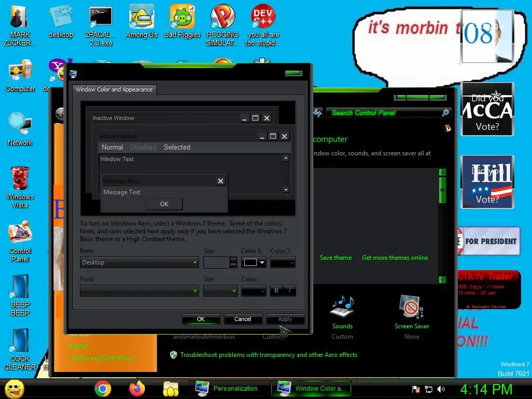Click the network tray icon

pyautogui.click(x=429, y=389)
